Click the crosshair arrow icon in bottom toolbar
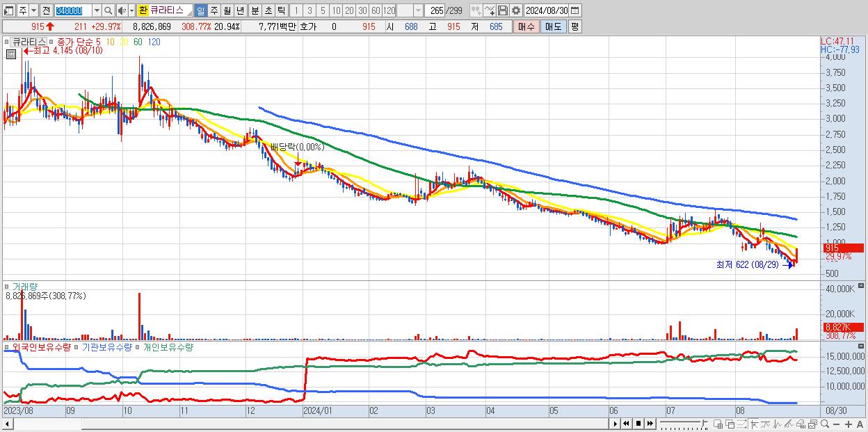 [x=755, y=424]
